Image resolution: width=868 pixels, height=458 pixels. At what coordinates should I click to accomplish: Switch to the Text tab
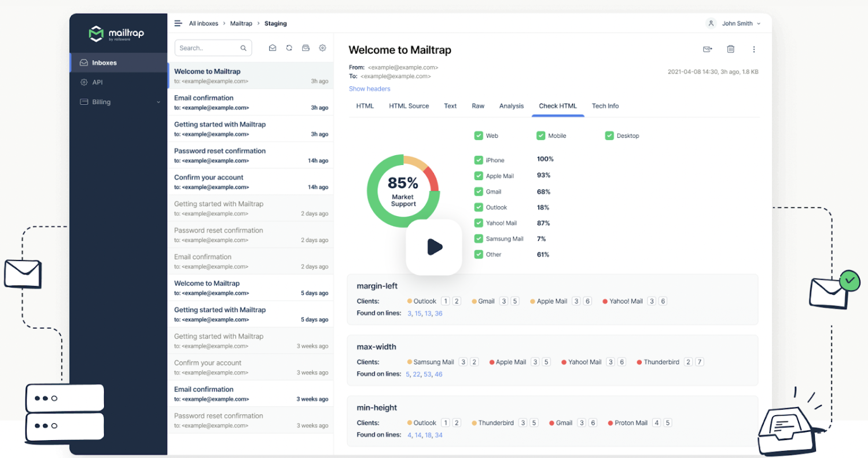coord(450,106)
